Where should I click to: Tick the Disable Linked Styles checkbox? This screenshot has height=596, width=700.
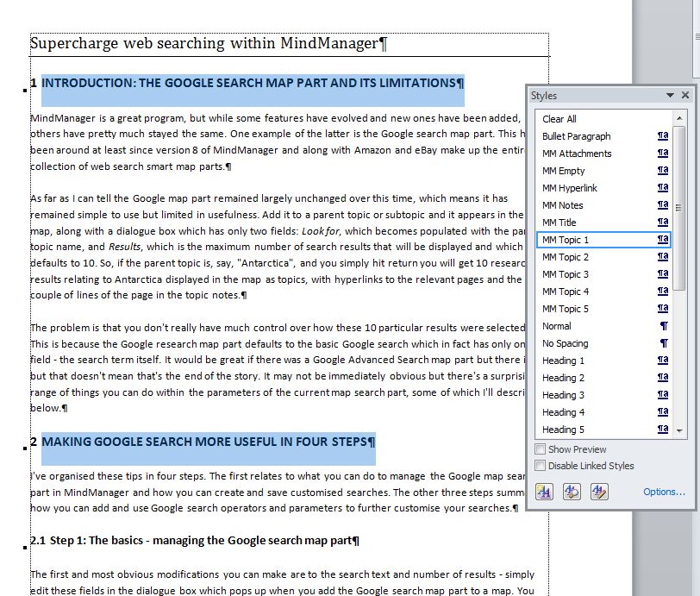click(x=541, y=466)
